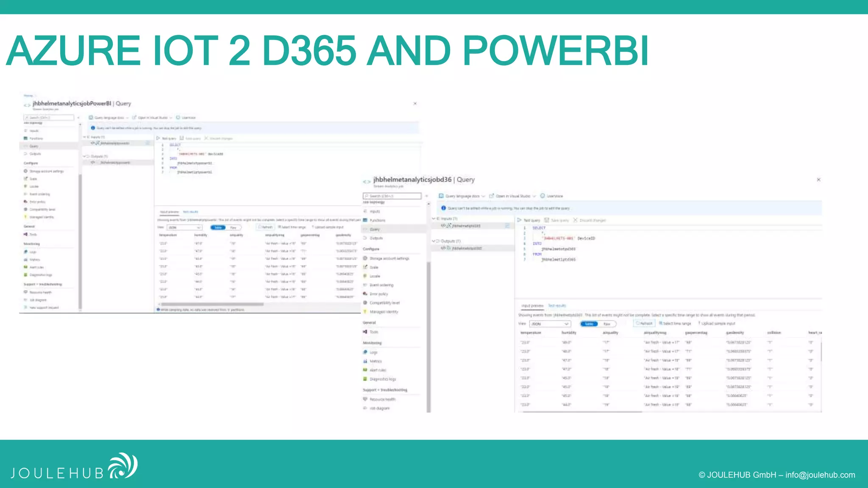Image resolution: width=868 pixels, height=488 pixels.
Task: Collapse Outputs (1) tree in PowerBI window
Action: click(x=84, y=156)
